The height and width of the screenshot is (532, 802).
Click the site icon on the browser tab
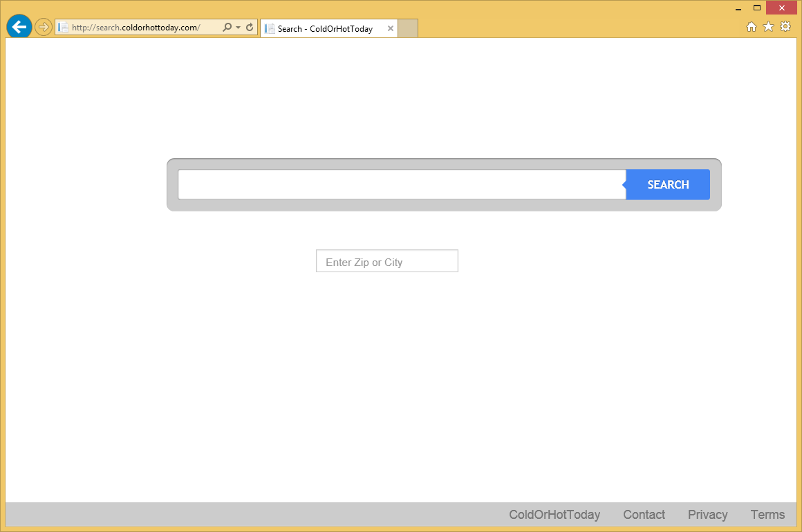click(x=268, y=28)
